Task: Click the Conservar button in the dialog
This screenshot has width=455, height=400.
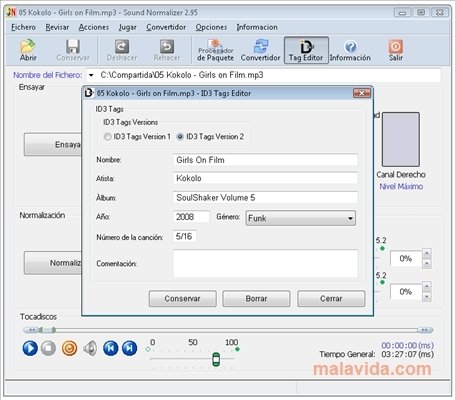Action: pos(182,298)
